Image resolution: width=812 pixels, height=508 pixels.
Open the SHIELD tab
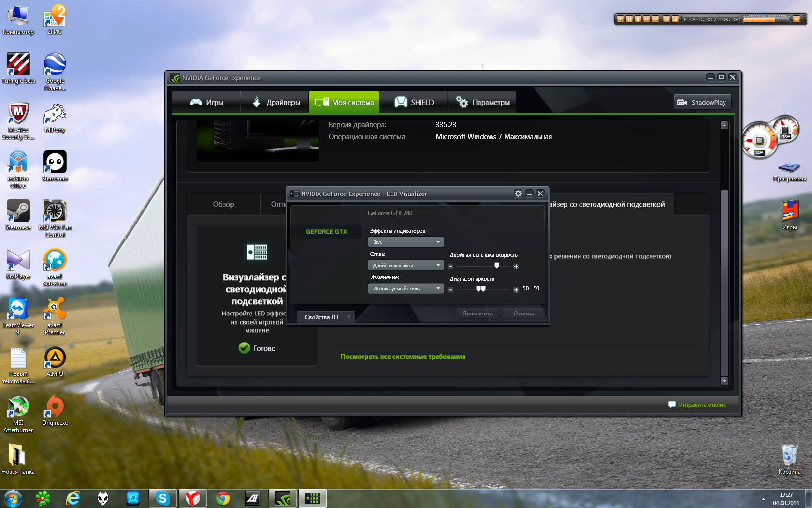414,102
